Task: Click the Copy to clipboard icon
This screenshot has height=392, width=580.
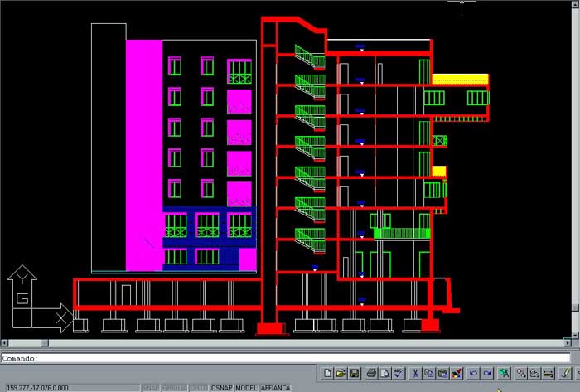Action: pyautogui.click(x=429, y=374)
